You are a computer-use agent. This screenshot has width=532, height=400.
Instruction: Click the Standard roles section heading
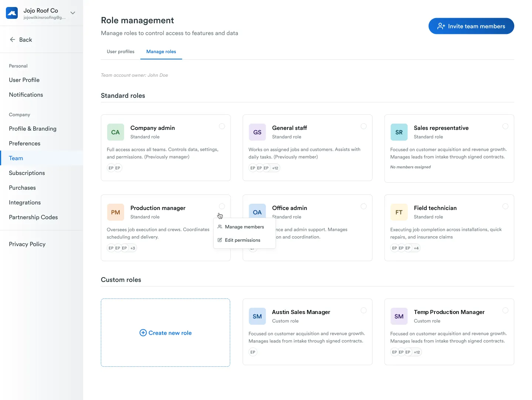[123, 96]
